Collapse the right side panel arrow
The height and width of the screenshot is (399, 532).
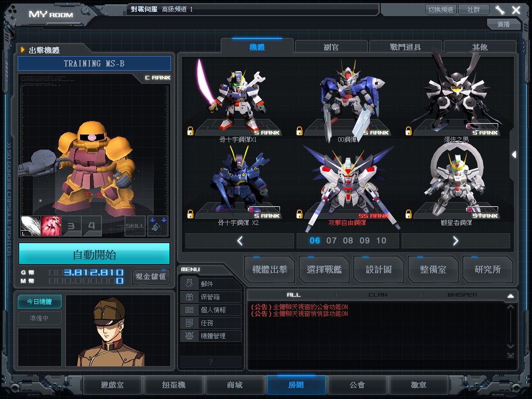click(x=514, y=155)
